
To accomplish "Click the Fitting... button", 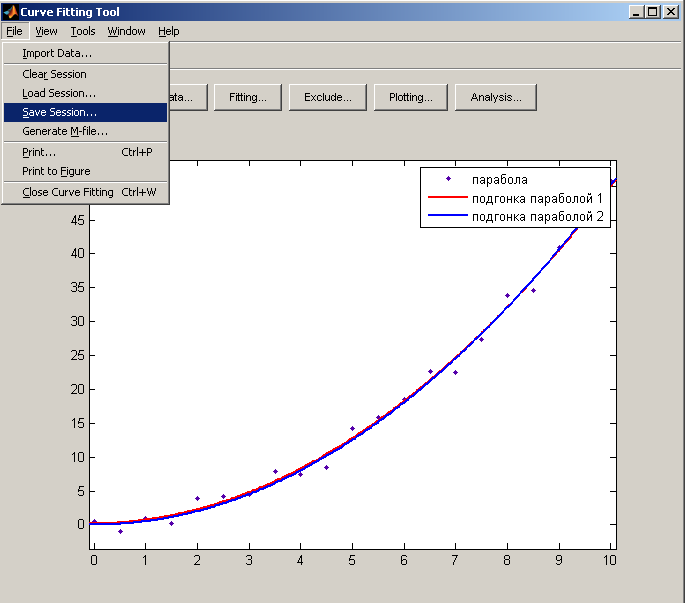I will tap(248, 97).
